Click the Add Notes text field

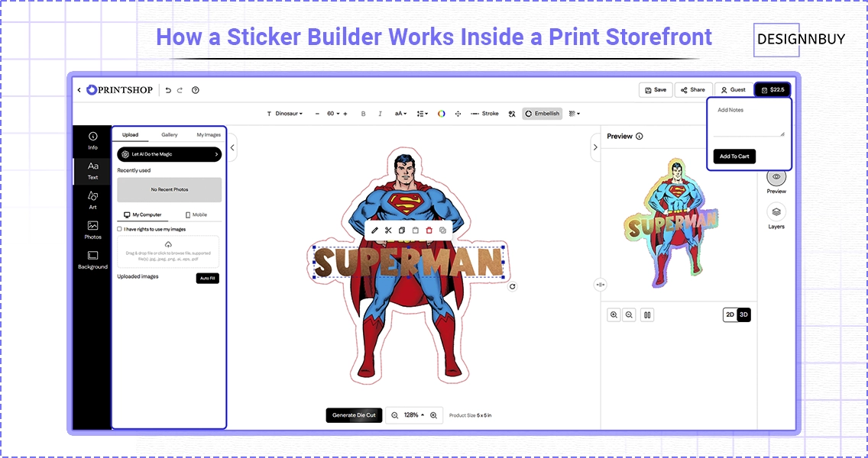click(749, 121)
